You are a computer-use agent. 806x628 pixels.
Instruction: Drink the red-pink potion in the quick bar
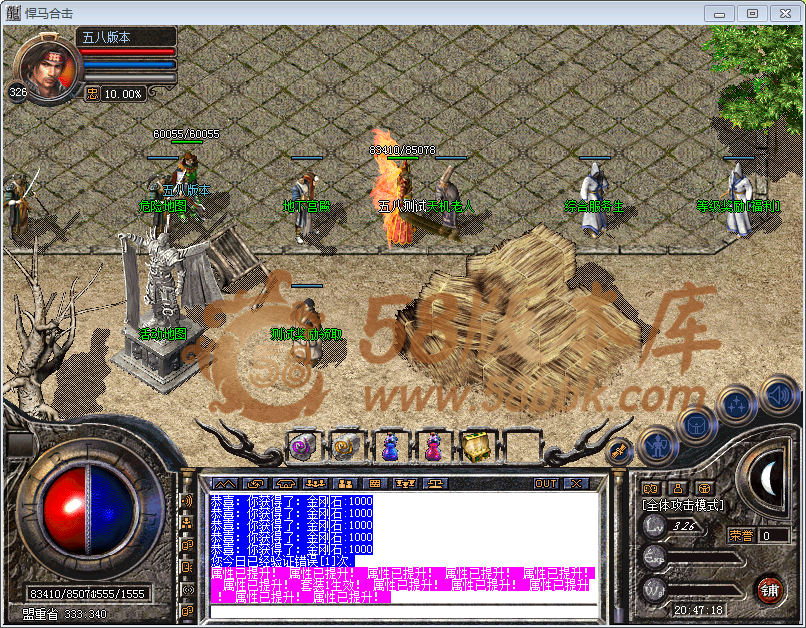tap(433, 446)
